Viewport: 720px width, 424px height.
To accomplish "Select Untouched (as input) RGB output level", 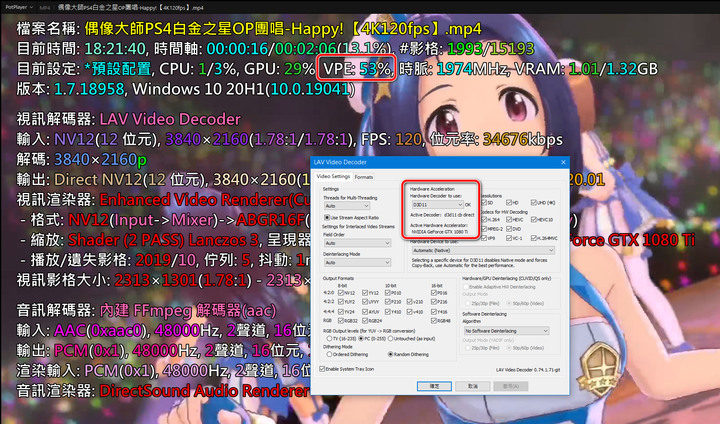I will (390, 339).
